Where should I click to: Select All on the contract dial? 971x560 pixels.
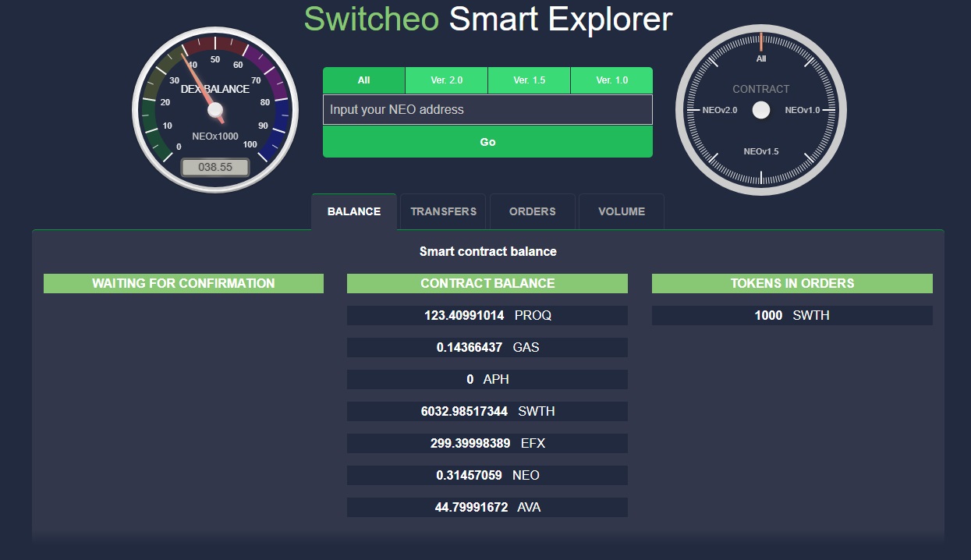click(x=761, y=58)
